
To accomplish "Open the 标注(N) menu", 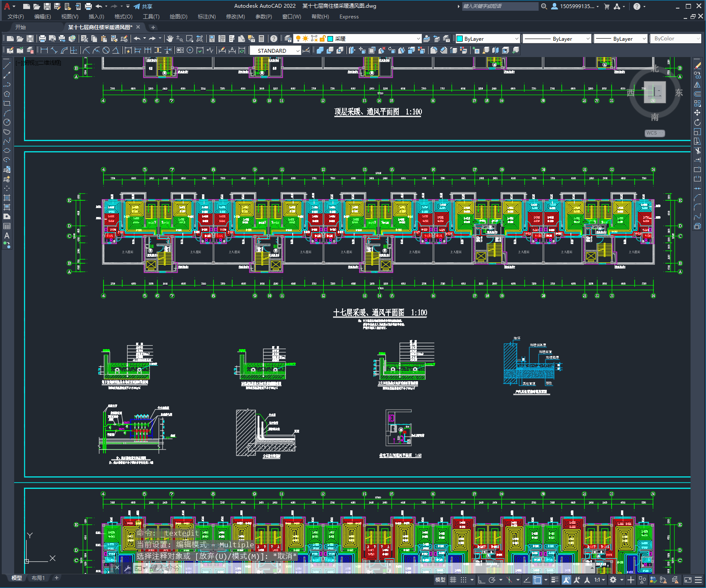I will [x=206, y=16].
